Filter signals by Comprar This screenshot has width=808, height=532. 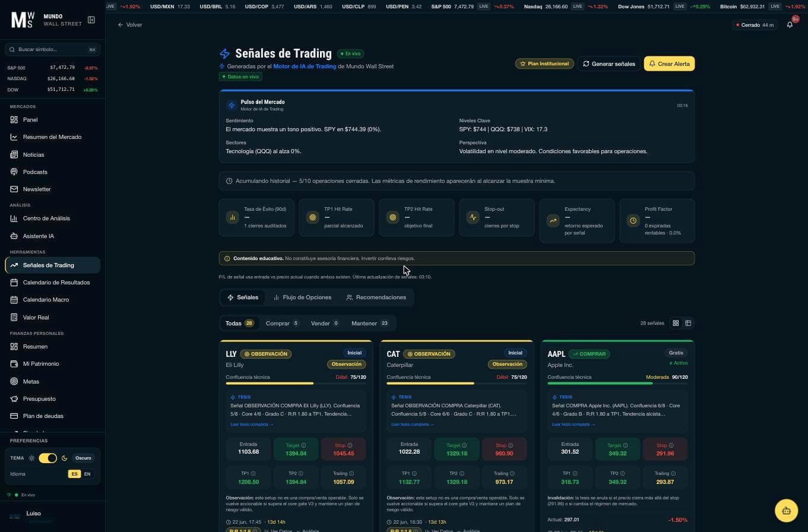(282, 323)
